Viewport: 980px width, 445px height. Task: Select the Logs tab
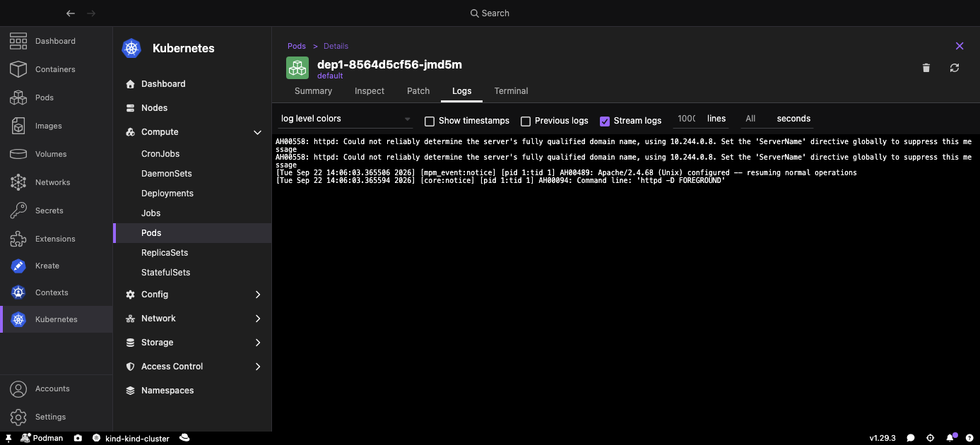(x=461, y=91)
